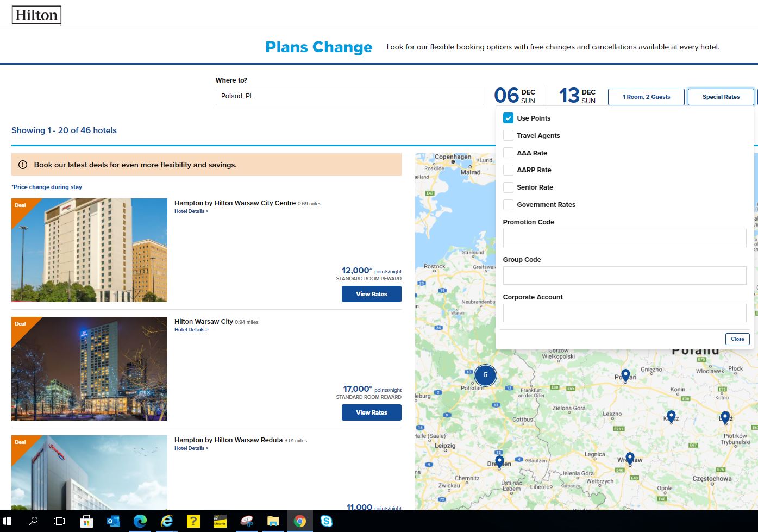Open Hotel Details for Hampton Warsaw City Centre

(191, 211)
